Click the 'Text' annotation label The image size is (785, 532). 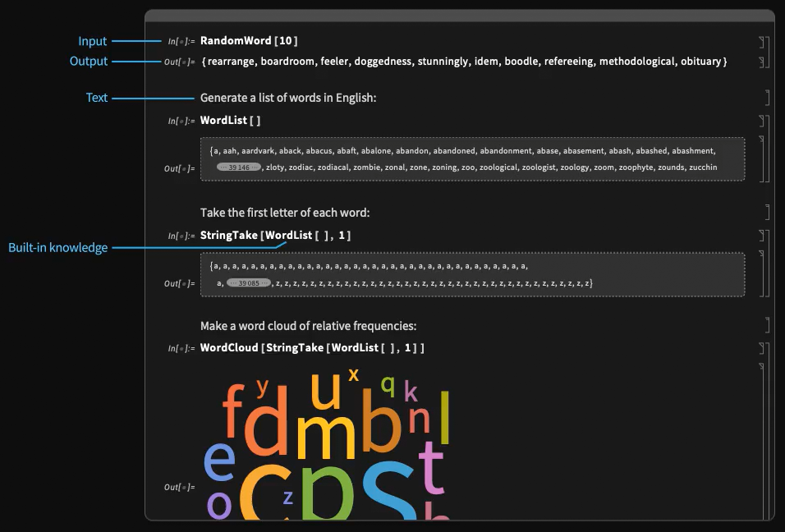point(97,98)
